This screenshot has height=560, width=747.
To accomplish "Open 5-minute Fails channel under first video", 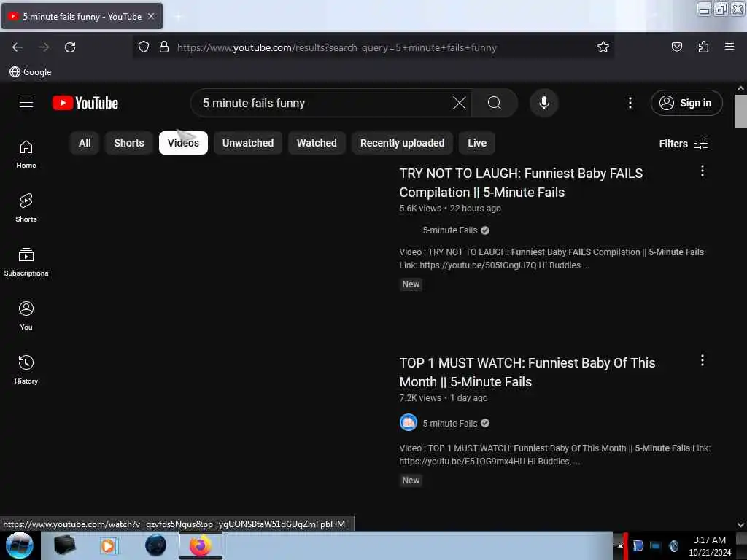I will click(450, 230).
